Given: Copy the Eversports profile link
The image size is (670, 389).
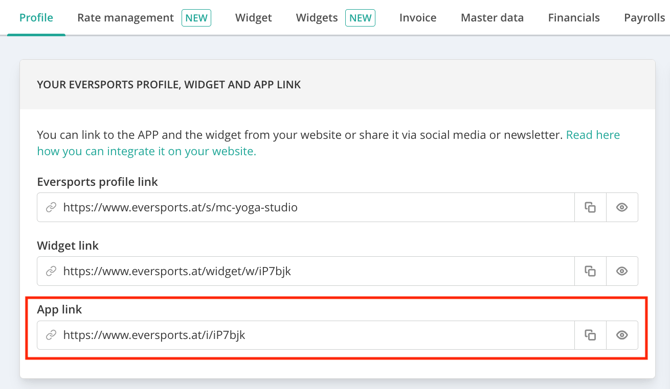Looking at the screenshot, I should click(590, 207).
